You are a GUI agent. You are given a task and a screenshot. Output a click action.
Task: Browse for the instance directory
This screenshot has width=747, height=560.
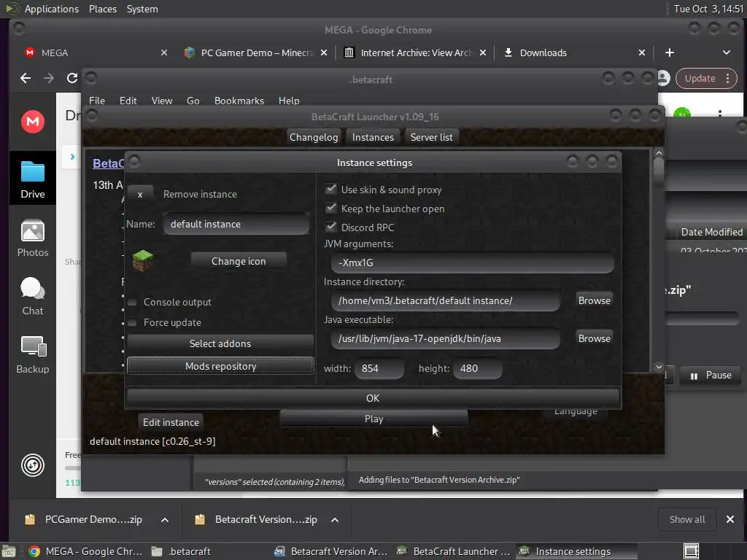pyautogui.click(x=594, y=300)
